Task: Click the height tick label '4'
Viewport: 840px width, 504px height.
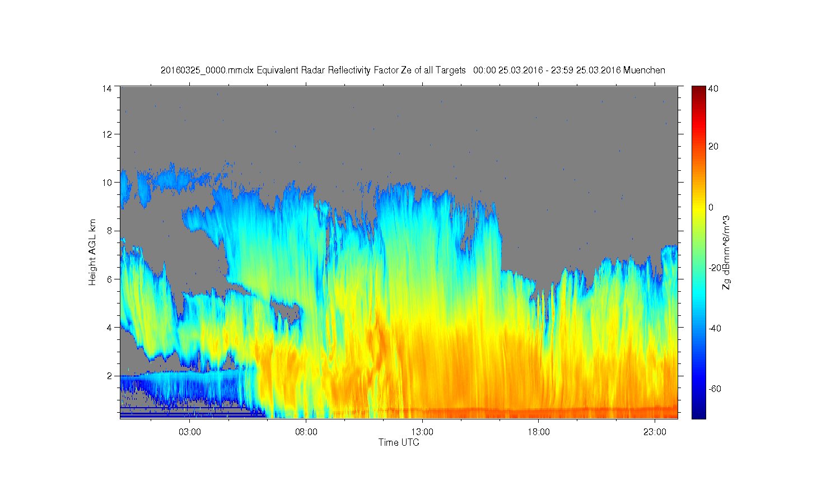Action: pyautogui.click(x=109, y=327)
